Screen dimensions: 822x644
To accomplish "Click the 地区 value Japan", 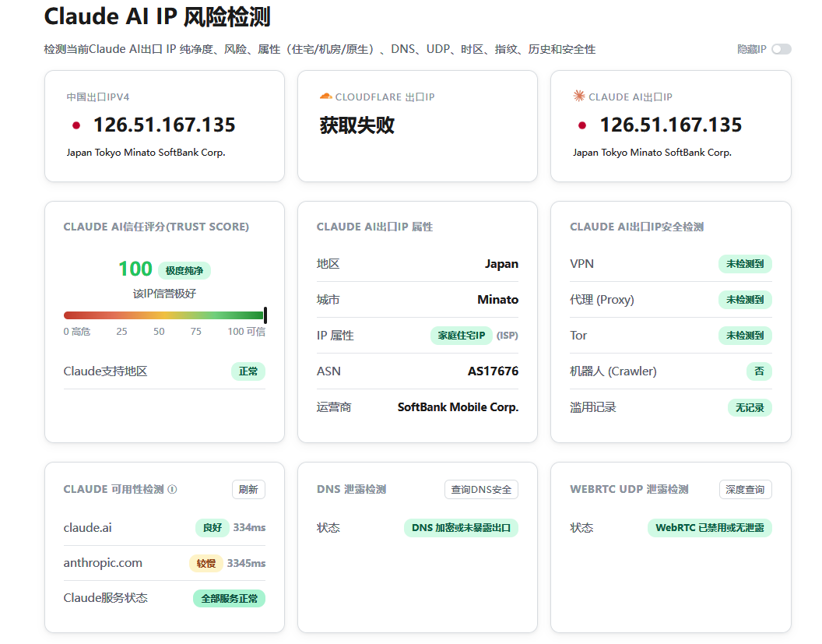I will [x=501, y=264].
